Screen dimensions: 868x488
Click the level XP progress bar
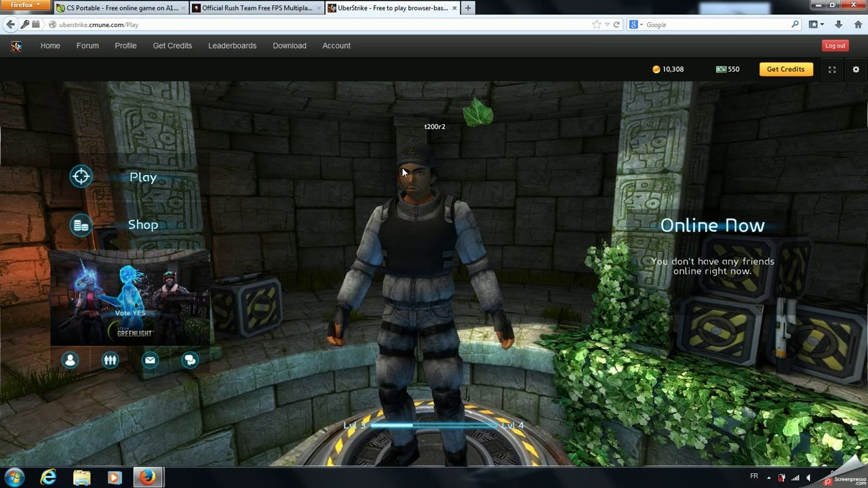(x=434, y=425)
